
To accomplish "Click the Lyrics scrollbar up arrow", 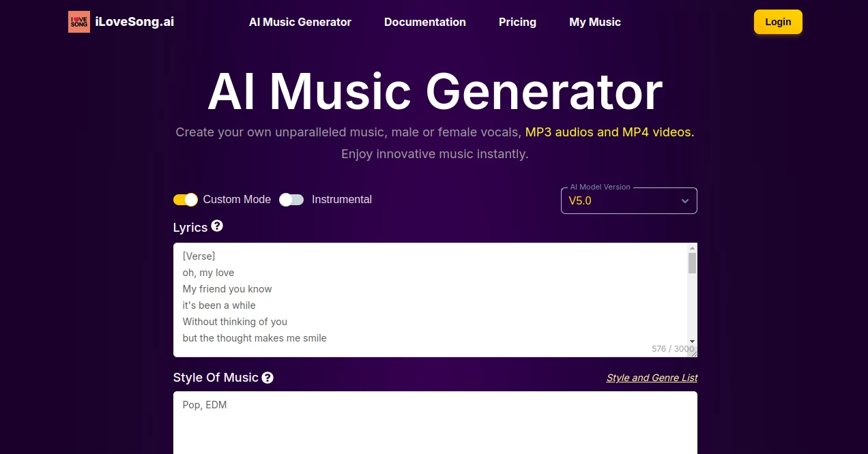I will (692, 248).
